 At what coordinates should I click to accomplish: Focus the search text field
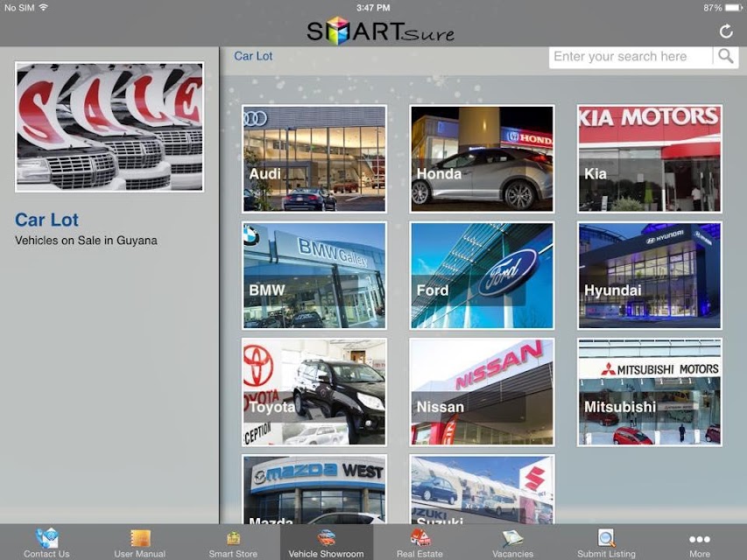point(631,57)
